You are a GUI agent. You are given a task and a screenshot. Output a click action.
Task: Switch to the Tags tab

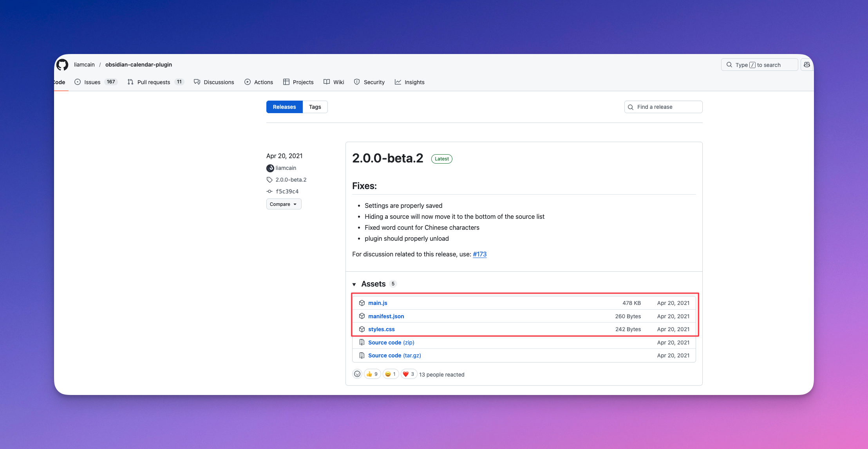pyautogui.click(x=315, y=107)
